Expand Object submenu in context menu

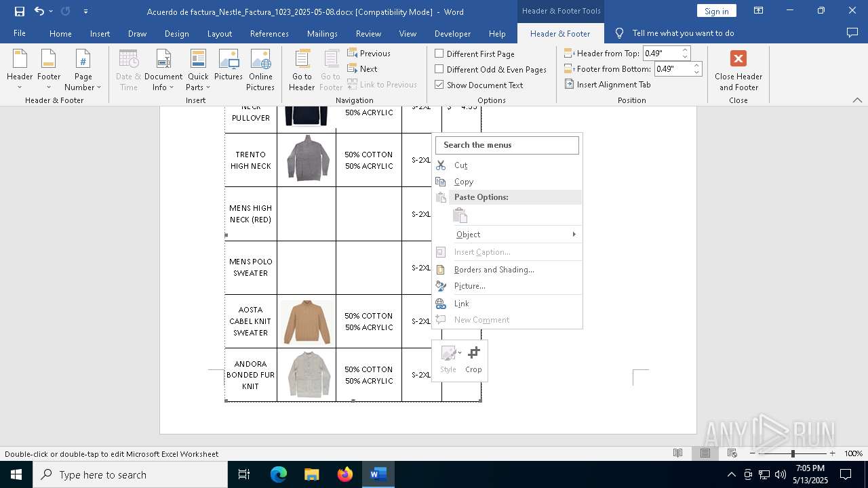click(x=507, y=234)
